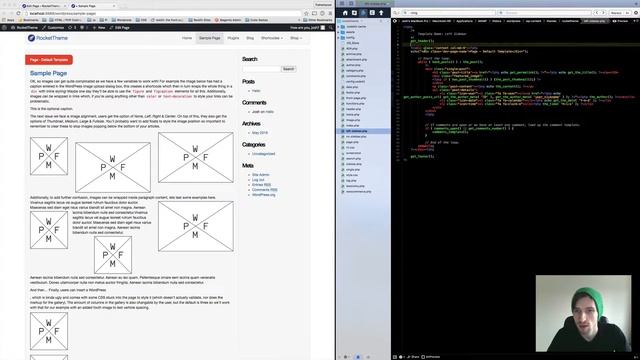Click the WordPress logo in admin bar
The width and height of the screenshot is (640, 360).
click(x=4, y=27)
